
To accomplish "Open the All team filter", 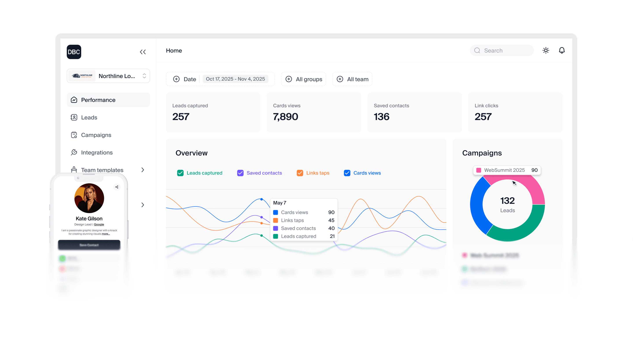I will pos(352,79).
